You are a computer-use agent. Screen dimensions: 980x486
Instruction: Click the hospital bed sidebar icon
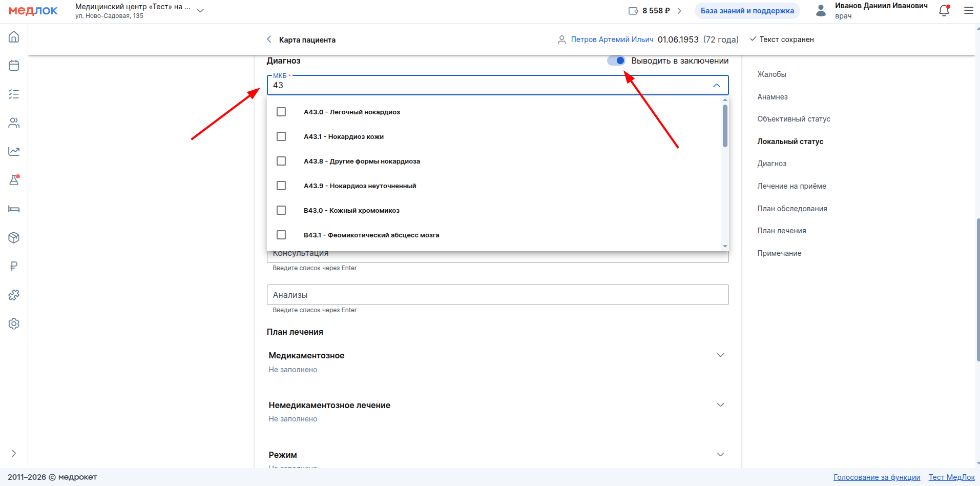pos(14,209)
